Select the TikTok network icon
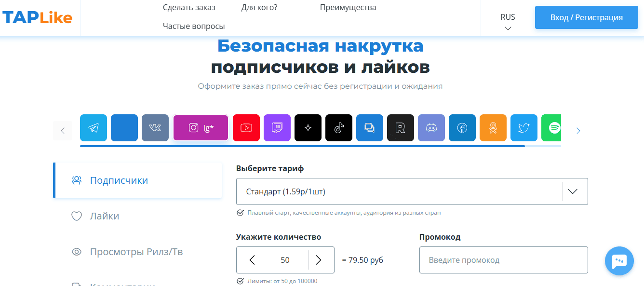Image resolution: width=644 pixels, height=286 pixels. pos(339,128)
